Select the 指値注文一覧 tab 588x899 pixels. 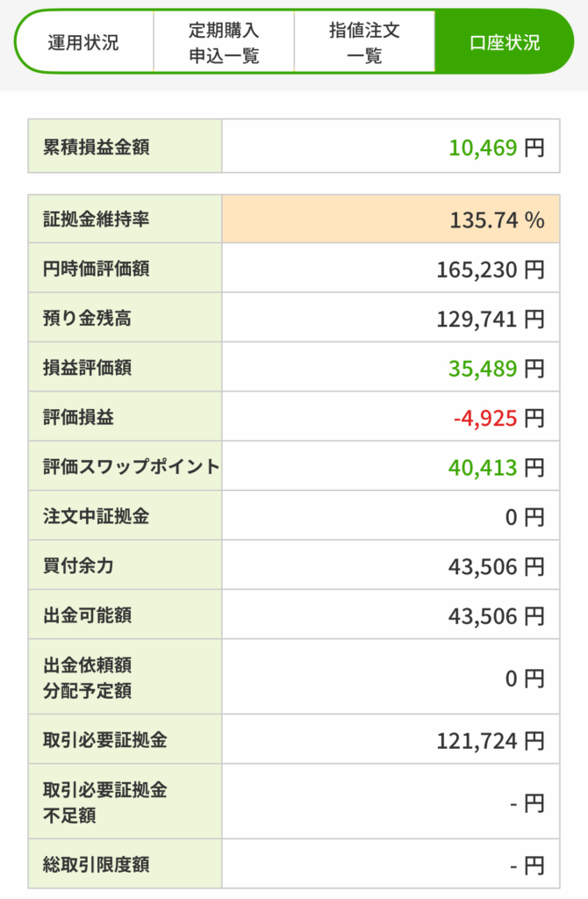364,42
